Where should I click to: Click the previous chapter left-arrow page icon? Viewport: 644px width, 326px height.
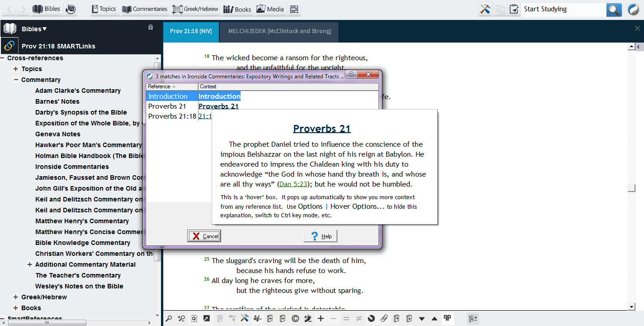(397, 319)
